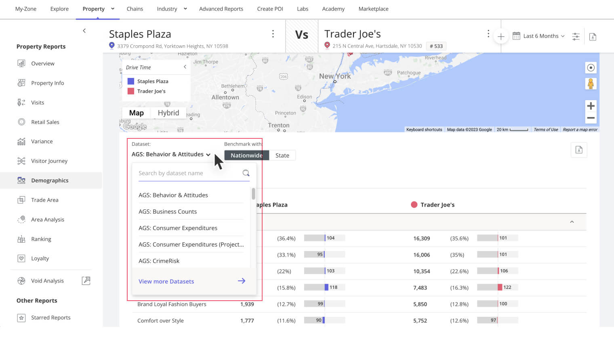Collapse the Drive Time legend panel
Viewport: 614px width, 364px height.
(185, 67)
